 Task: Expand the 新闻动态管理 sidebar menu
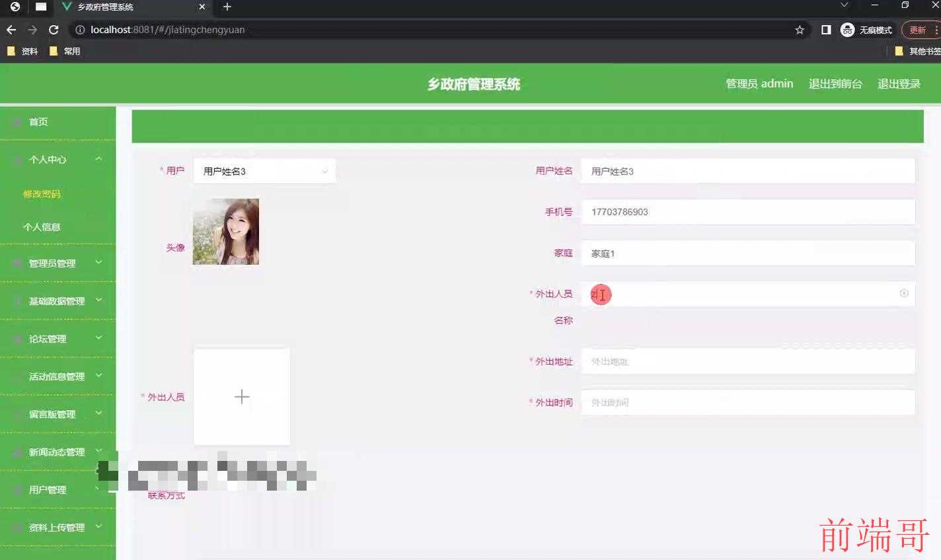tap(57, 452)
